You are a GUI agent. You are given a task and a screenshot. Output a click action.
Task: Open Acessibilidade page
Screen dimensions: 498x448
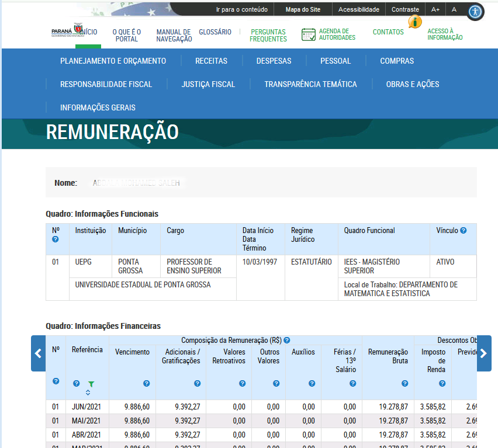[x=359, y=9]
